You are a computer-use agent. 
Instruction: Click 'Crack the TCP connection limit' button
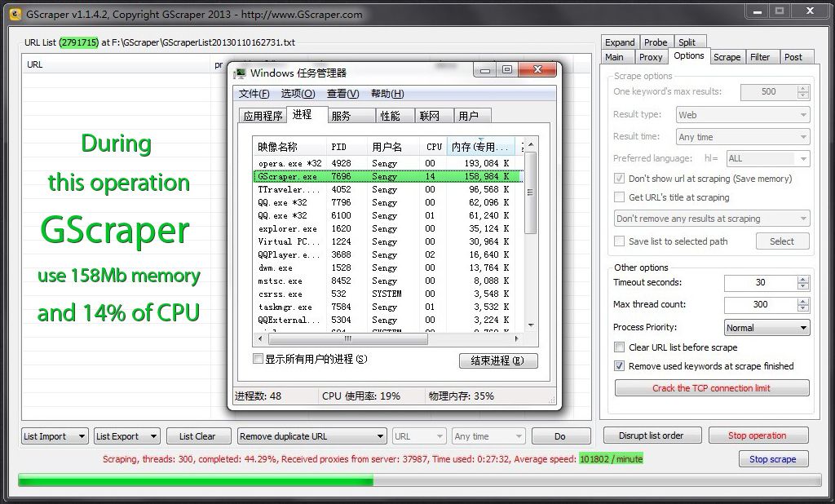[x=712, y=388]
